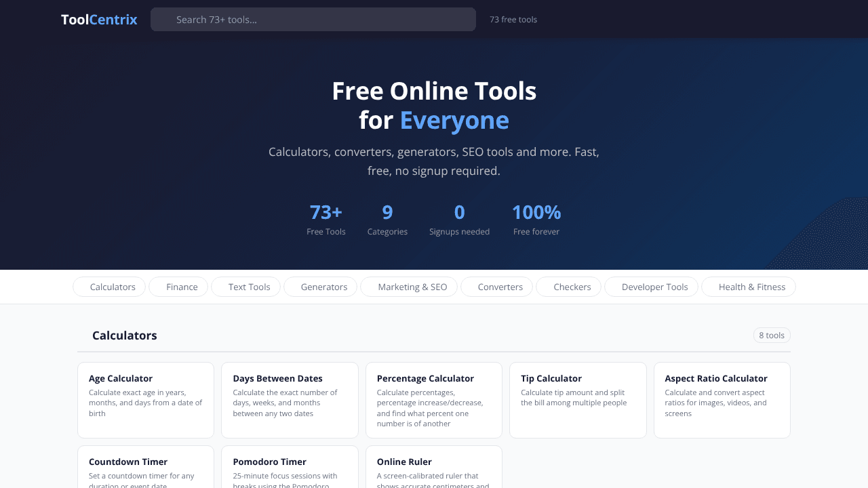Click the 'Calculators, converters, generators' tagline

click(434, 161)
